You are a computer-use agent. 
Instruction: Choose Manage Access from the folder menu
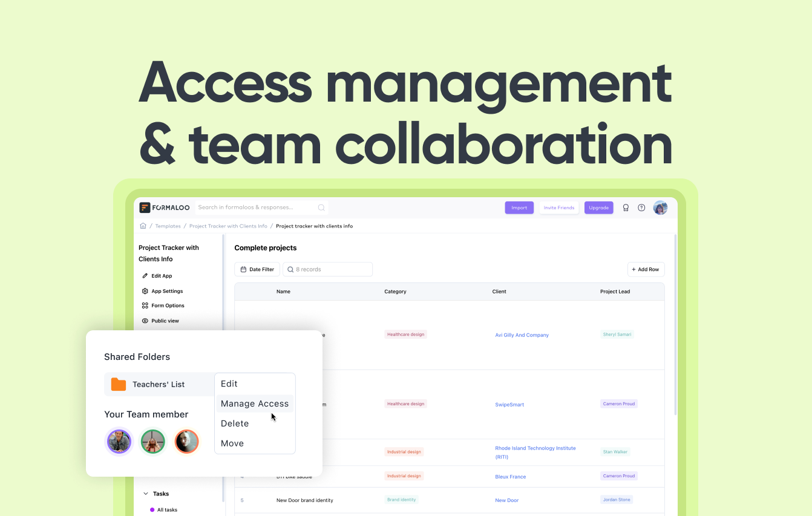click(x=255, y=403)
